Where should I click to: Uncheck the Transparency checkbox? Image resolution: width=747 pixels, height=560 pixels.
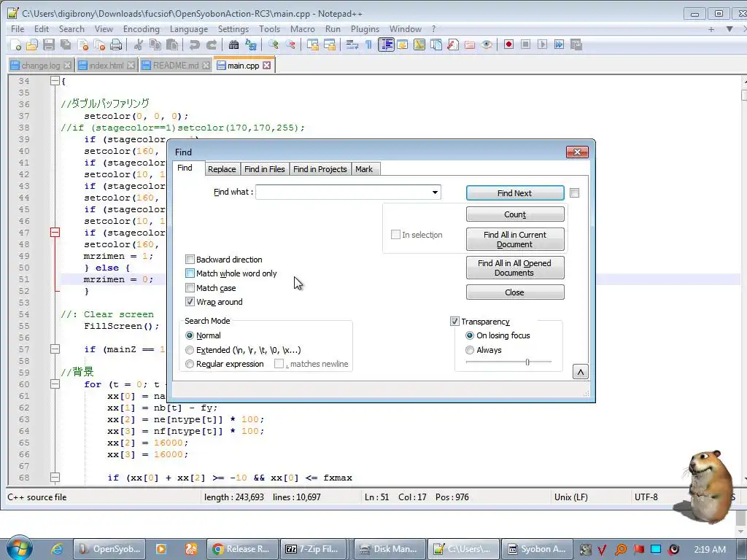(x=454, y=322)
